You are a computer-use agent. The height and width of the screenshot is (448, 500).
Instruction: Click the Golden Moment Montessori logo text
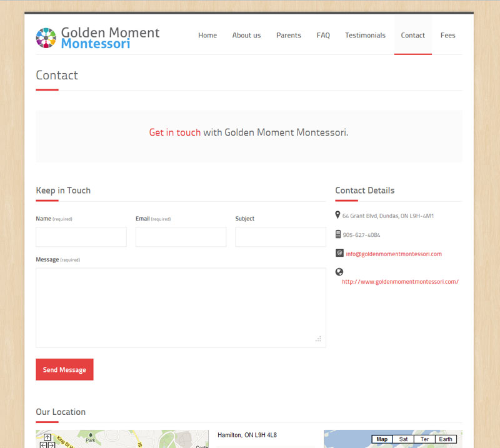tap(110, 38)
